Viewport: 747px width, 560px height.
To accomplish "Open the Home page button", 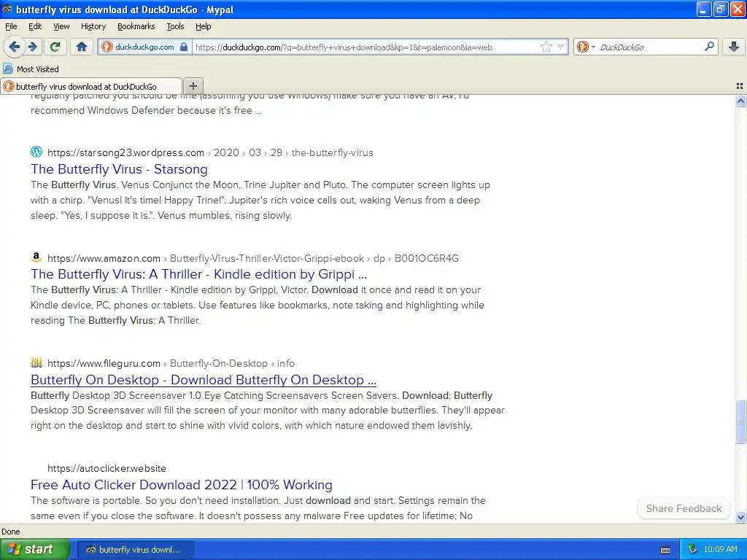I will tap(82, 47).
